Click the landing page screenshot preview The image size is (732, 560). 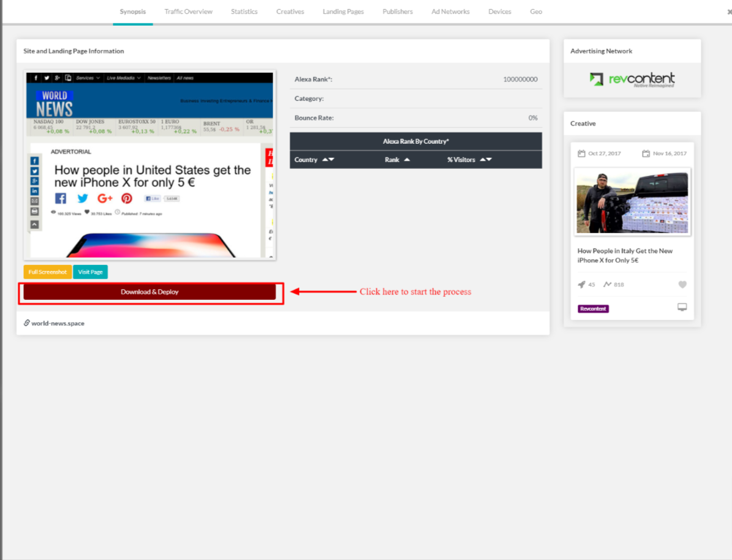point(149,165)
